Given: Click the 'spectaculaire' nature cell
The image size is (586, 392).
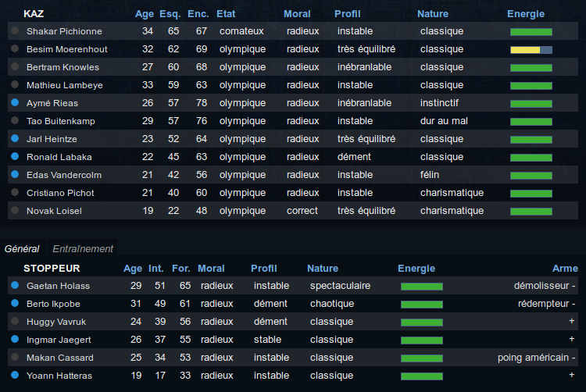Looking at the screenshot, I should click(340, 286).
